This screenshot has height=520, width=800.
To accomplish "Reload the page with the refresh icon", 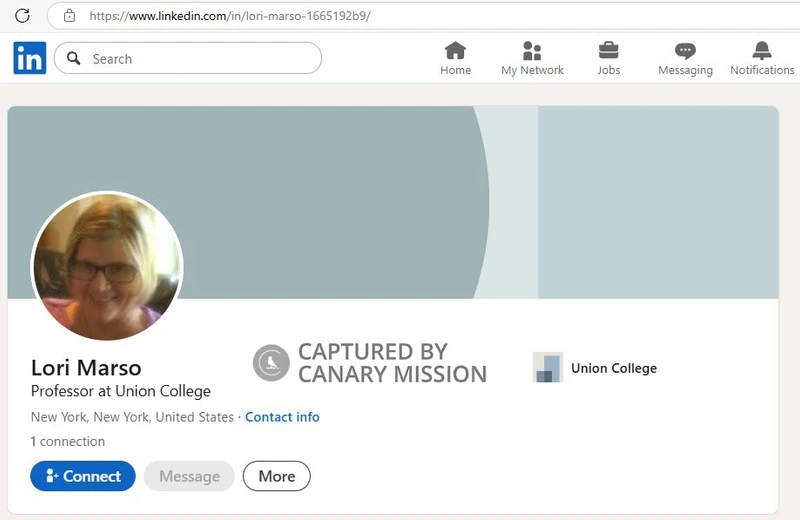I will coord(22,16).
